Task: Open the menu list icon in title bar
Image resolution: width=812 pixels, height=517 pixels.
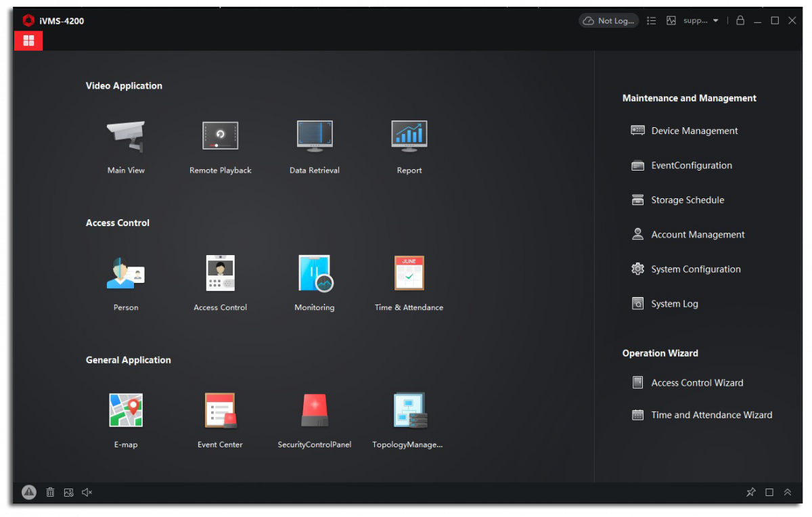Action: pos(652,21)
